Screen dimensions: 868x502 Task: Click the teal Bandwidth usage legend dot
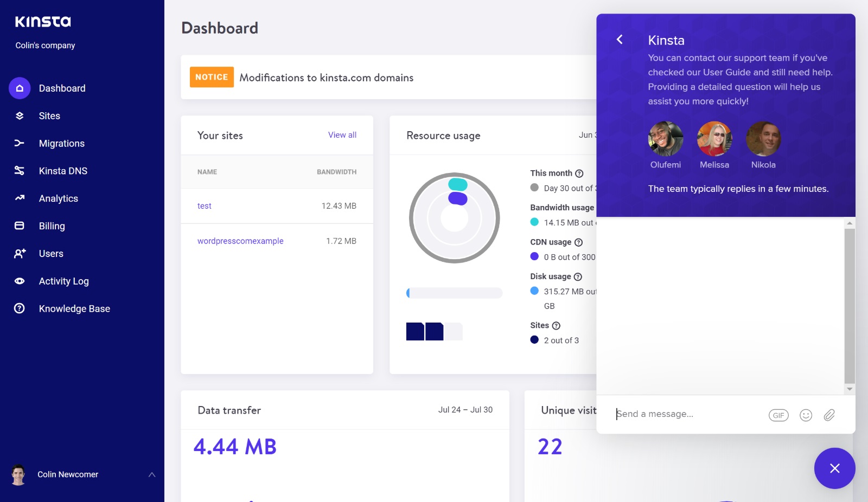[x=534, y=222]
